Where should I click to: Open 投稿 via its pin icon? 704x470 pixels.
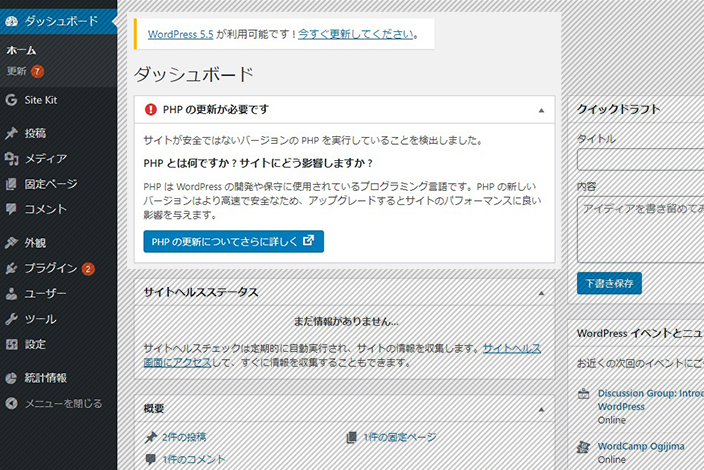pyautogui.click(x=11, y=133)
